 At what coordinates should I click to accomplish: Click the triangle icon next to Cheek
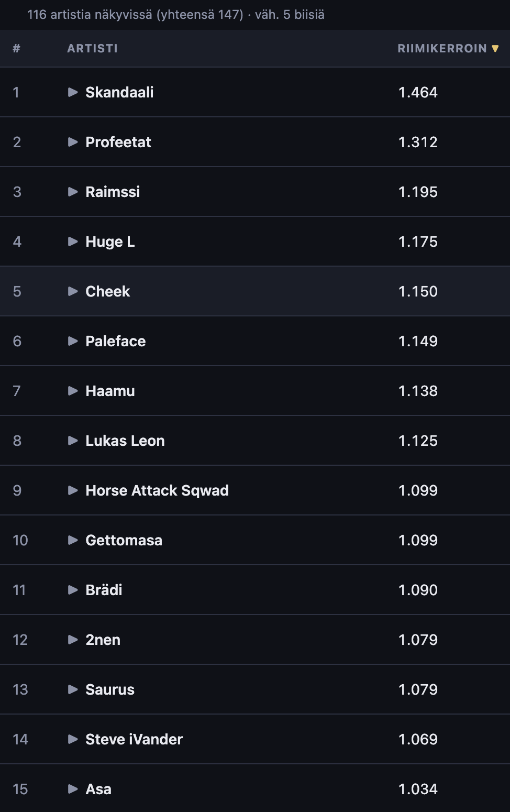[73, 291]
